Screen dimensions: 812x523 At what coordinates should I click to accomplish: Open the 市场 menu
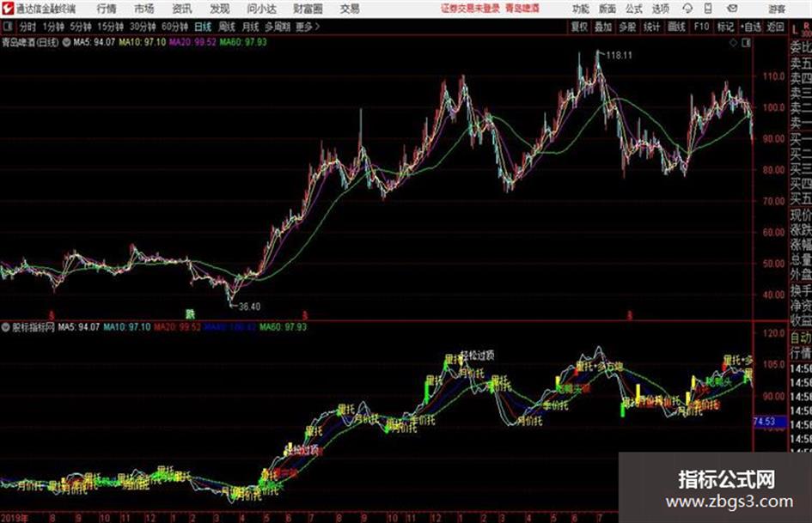click(144, 9)
